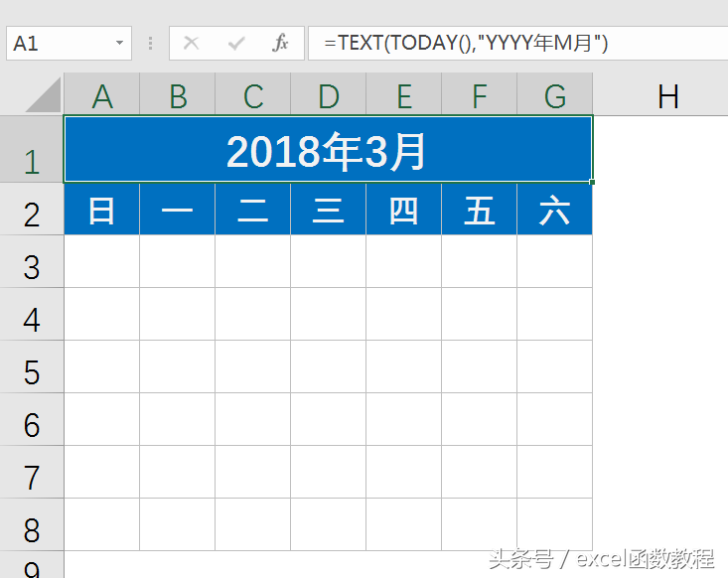The width and height of the screenshot is (728, 578).
Task: Click the Cancel X formula icon
Action: [x=191, y=43]
